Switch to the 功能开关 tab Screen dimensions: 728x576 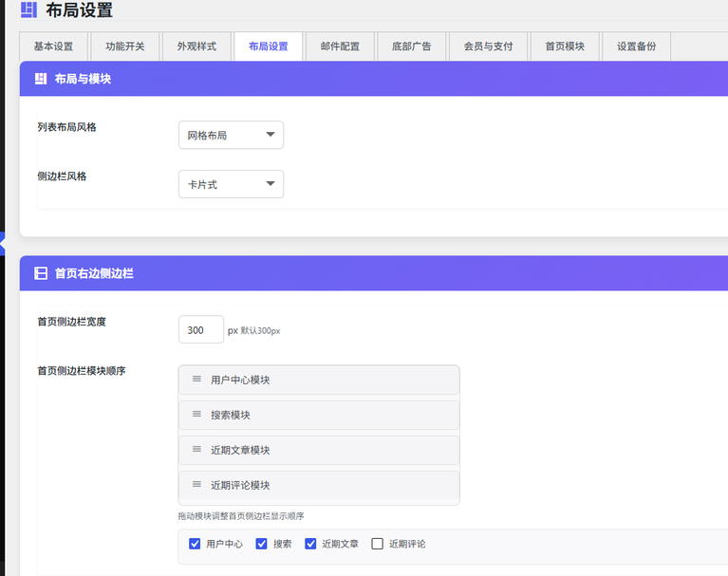tap(125, 46)
